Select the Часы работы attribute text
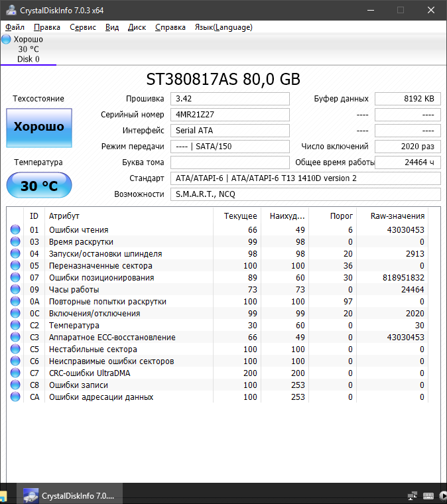Screen dimensions: 447x504 74,289
